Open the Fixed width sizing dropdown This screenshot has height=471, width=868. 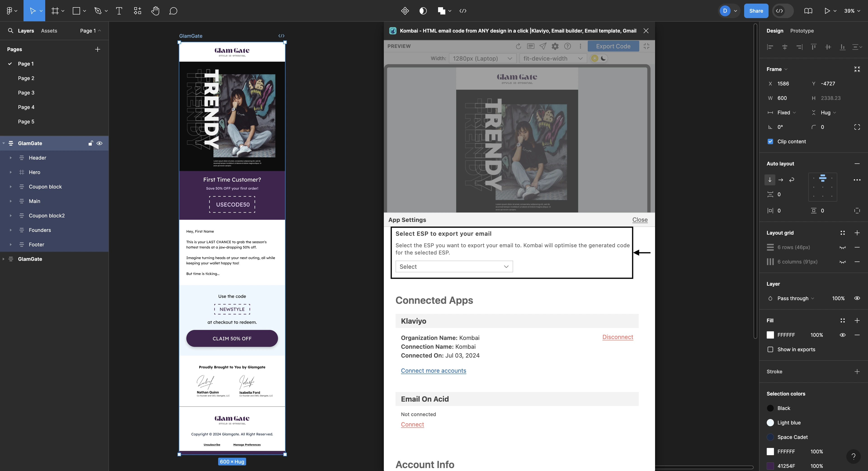[786, 113]
